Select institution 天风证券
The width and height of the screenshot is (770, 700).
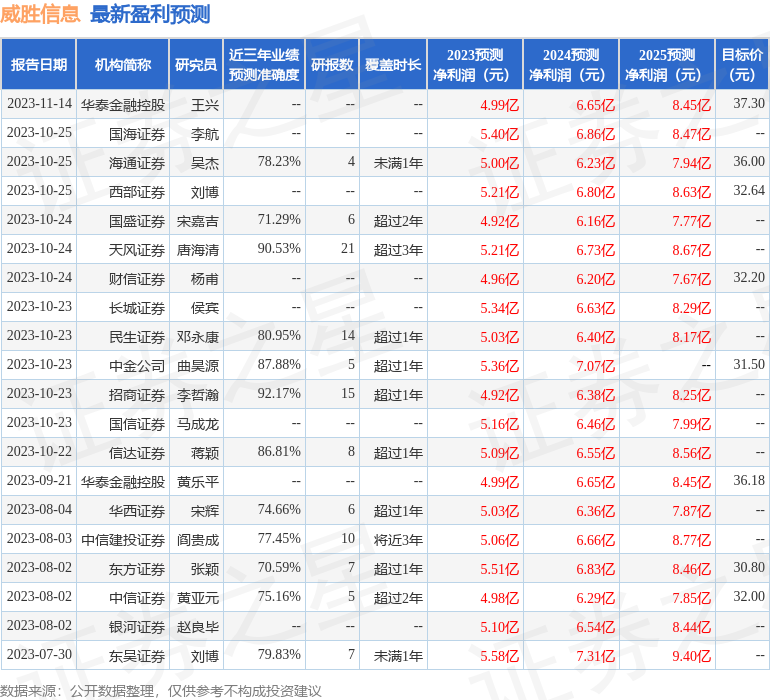(137, 250)
